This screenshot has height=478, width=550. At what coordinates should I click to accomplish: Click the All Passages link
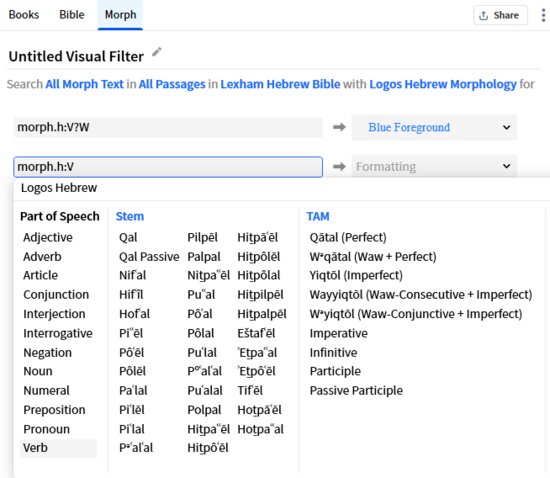[172, 84]
